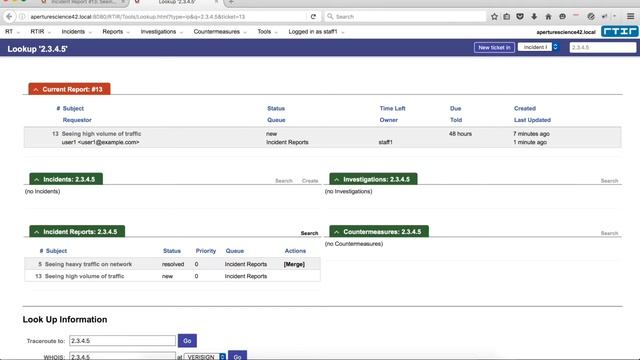The image size is (640, 360).
Task: Open the Logged in as staff1 menu
Action: [316, 32]
